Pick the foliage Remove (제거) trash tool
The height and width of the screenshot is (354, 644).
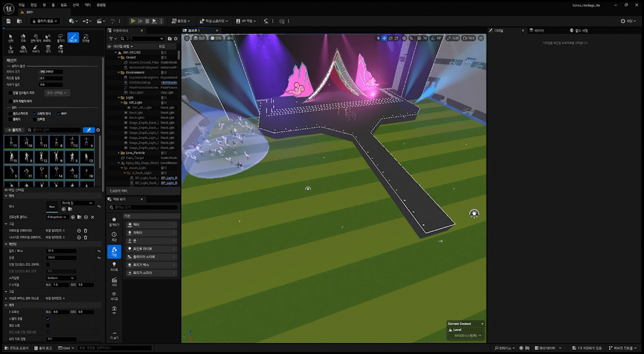(x=48, y=49)
